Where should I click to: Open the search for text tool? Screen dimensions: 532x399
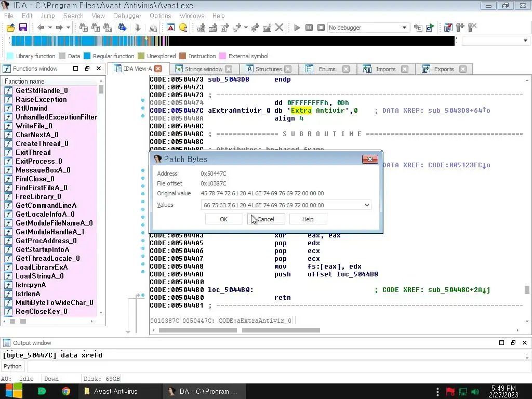pyautogui.click(x=96, y=28)
